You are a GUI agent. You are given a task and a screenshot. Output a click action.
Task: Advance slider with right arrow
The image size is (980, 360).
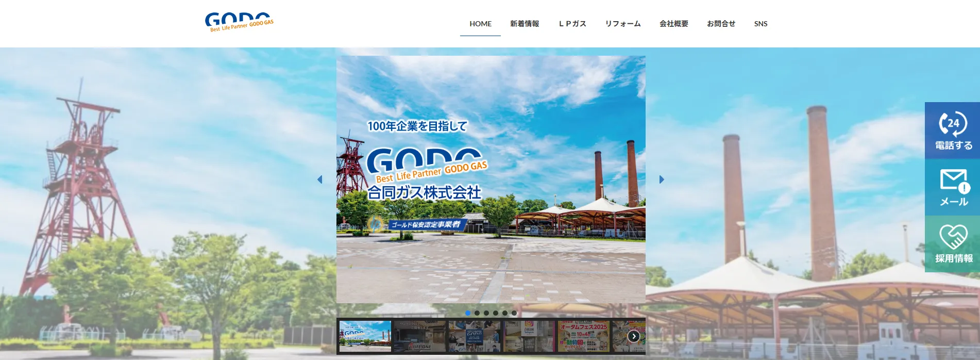coord(662,179)
